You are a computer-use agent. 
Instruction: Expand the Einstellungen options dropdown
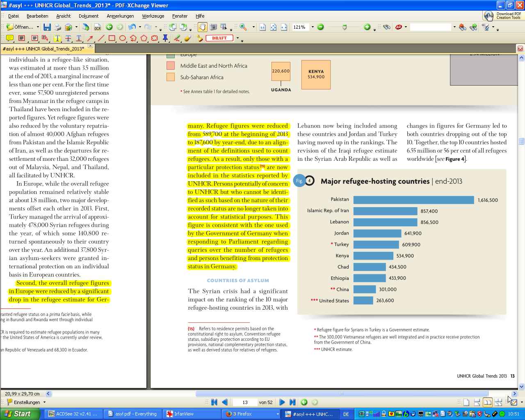tap(44, 402)
